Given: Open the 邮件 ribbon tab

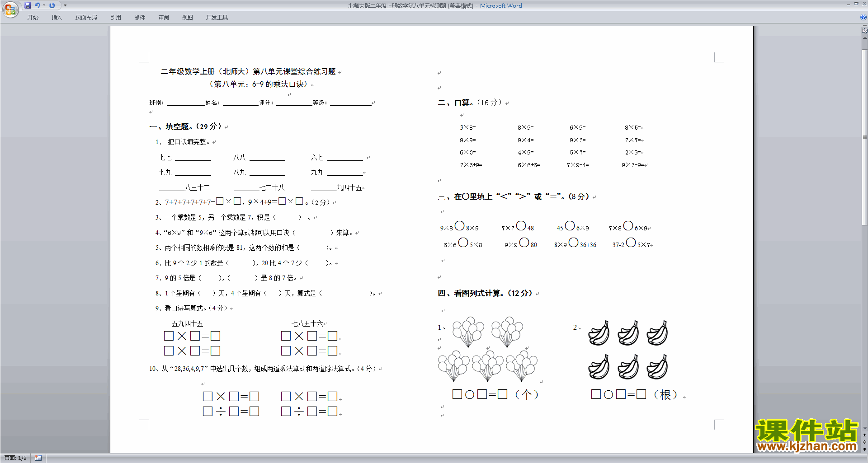Looking at the screenshot, I should click(x=140, y=18).
